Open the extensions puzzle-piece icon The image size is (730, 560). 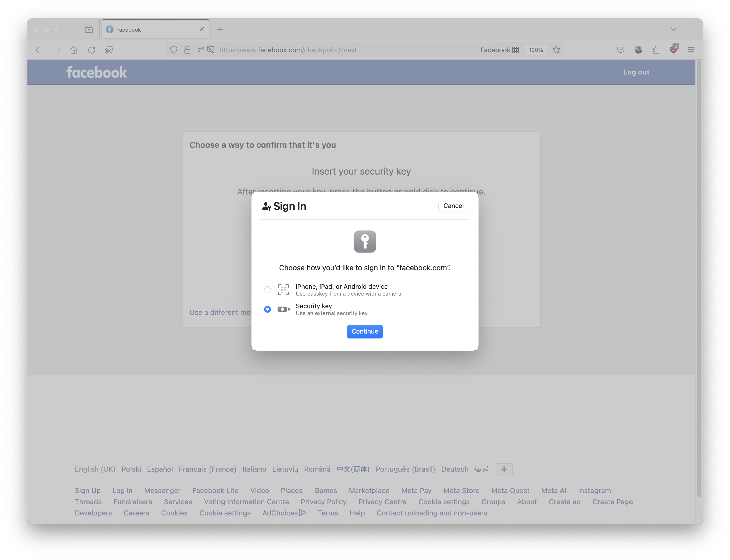[x=656, y=50]
